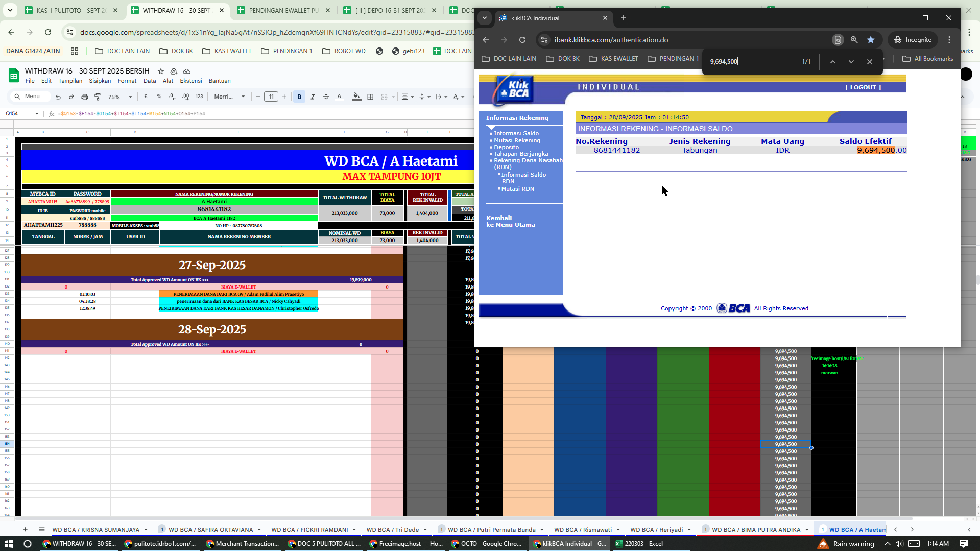The image size is (980, 551).
Task: Open the Sisipkan menu
Action: [x=100, y=81]
